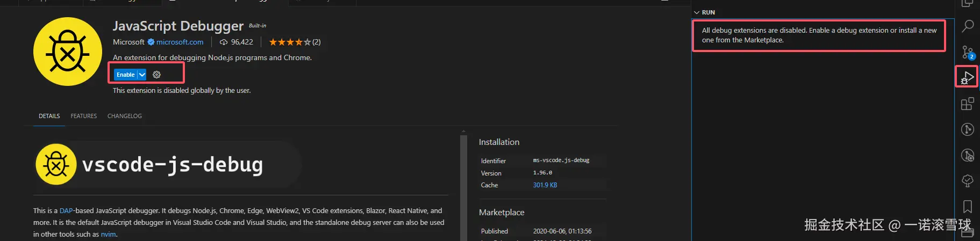Click the Installation heading
This screenshot has height=241, width=980.
499,142
